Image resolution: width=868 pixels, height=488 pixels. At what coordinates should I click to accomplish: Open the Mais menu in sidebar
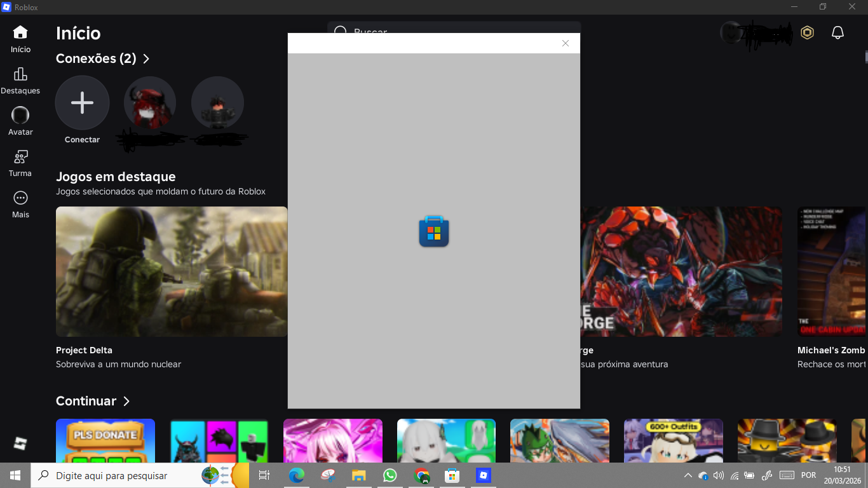20,204
